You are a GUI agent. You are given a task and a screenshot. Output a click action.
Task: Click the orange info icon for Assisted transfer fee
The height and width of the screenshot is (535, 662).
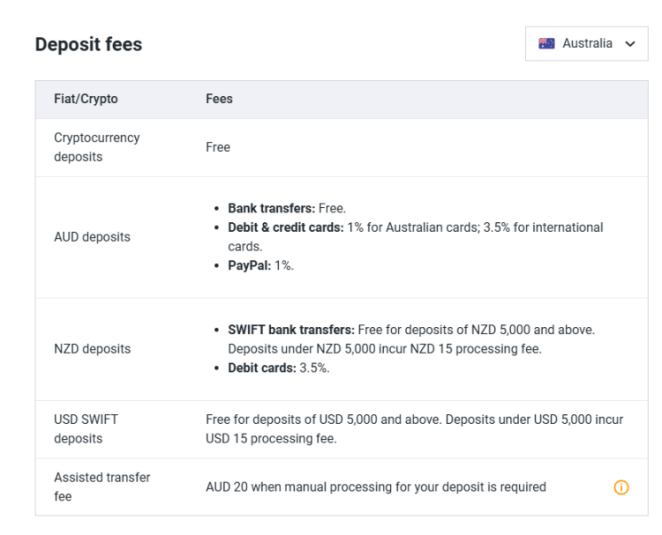coord(621,487)
